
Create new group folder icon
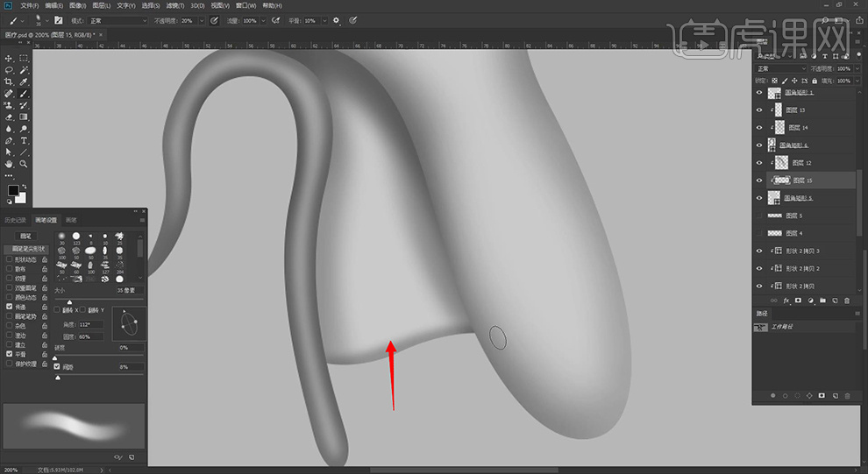pos(822,301)
